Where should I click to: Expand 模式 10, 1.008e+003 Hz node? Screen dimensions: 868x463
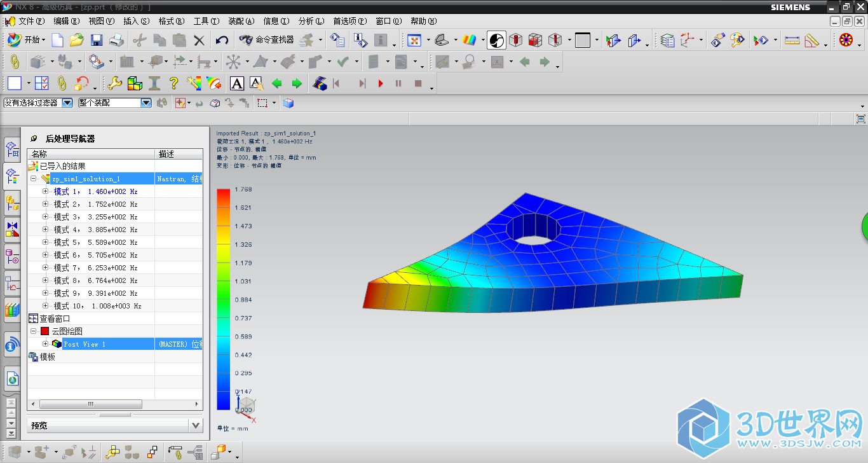pyautogui.click(x=45, y=306)
